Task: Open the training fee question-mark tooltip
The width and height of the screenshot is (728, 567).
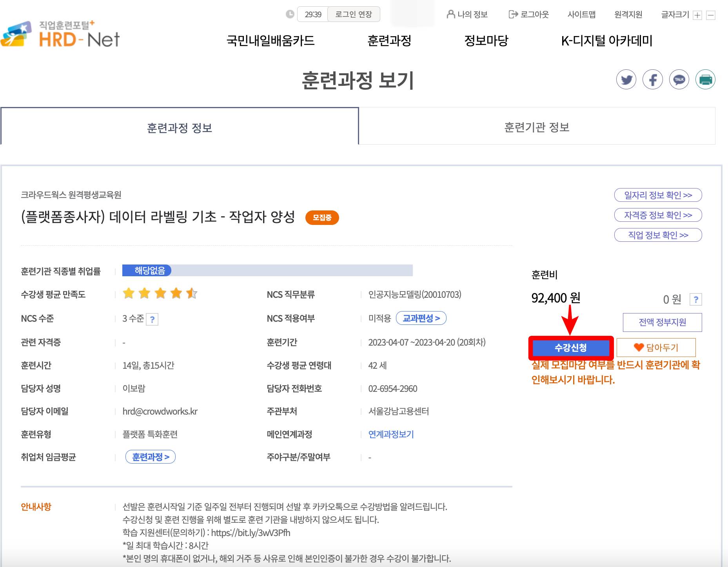Action: pos(696,299)
